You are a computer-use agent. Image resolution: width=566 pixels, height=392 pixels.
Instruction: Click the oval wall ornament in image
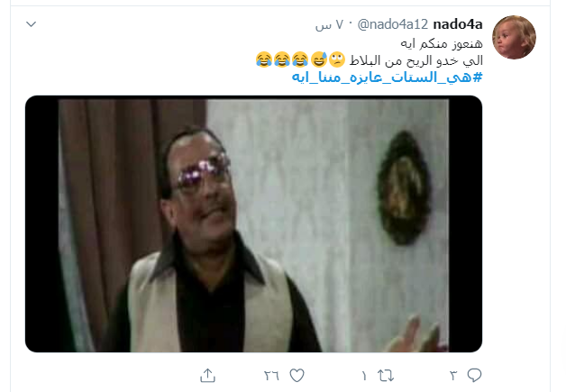(x=404, y=187)
